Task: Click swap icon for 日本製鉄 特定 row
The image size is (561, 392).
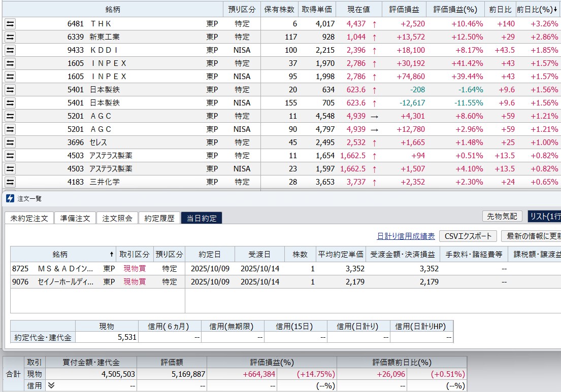Action: 10,90
